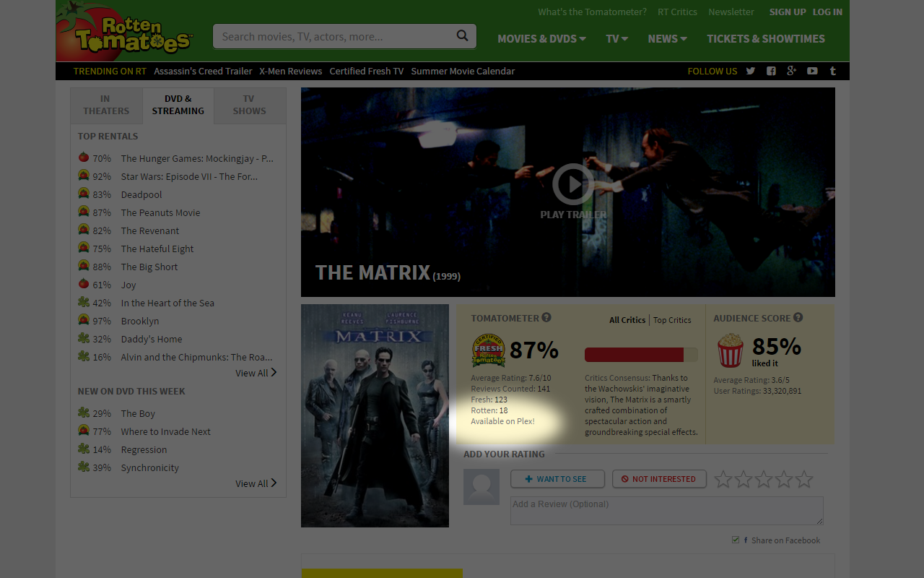Click the Want to See button
This screenshot has height=578, width=924.
[x=556, y=479]
